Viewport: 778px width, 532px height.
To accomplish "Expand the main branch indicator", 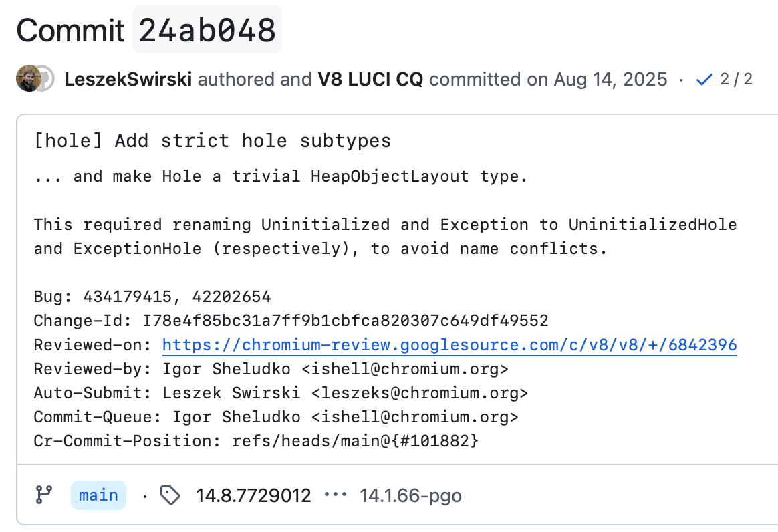I will point(98,495).
